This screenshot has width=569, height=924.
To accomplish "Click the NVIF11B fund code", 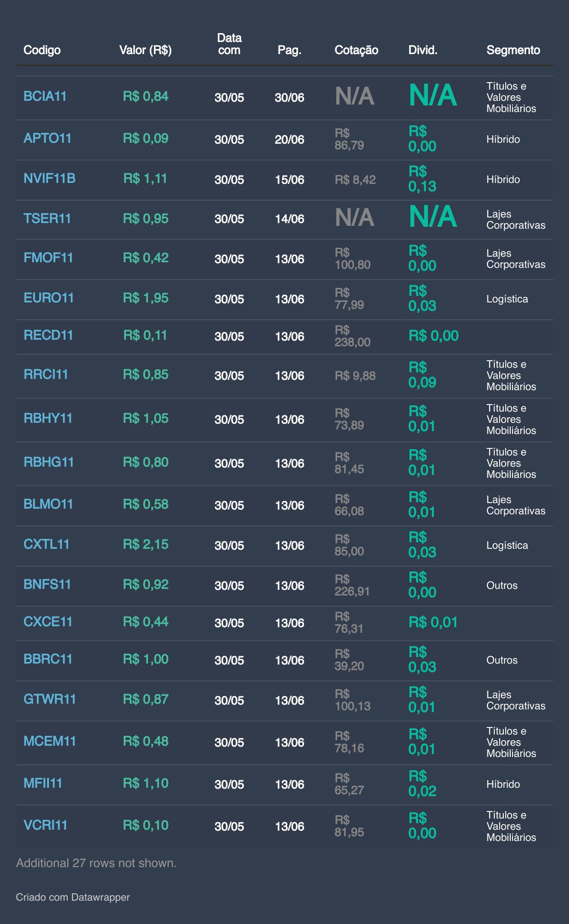I will [x=49, y=179].
